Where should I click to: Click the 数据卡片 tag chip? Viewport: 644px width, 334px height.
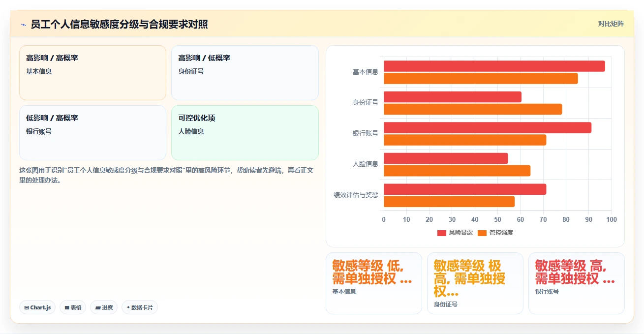(x=140, y=307)
